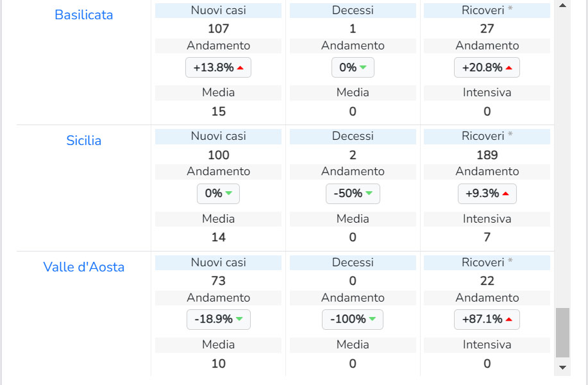Image resolution: width=588 pixels, height=385 pixels.
Task: Click the green down arrow beside -50%
Action: coord(369,194)
